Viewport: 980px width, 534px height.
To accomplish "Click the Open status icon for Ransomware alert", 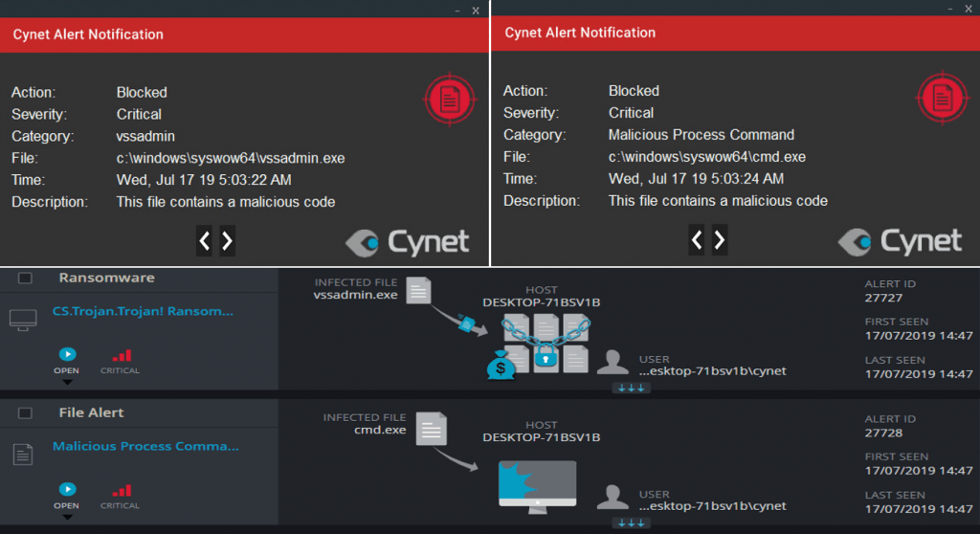I will (67, 354).
